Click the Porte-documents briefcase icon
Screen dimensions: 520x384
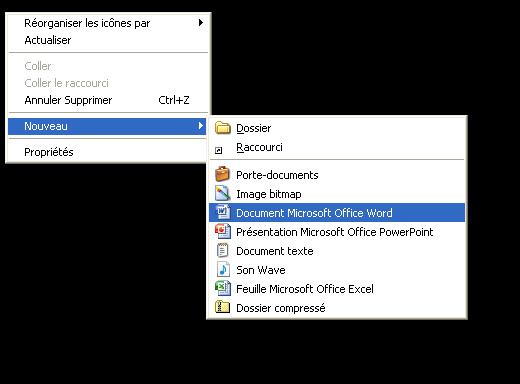coord(222,174)
